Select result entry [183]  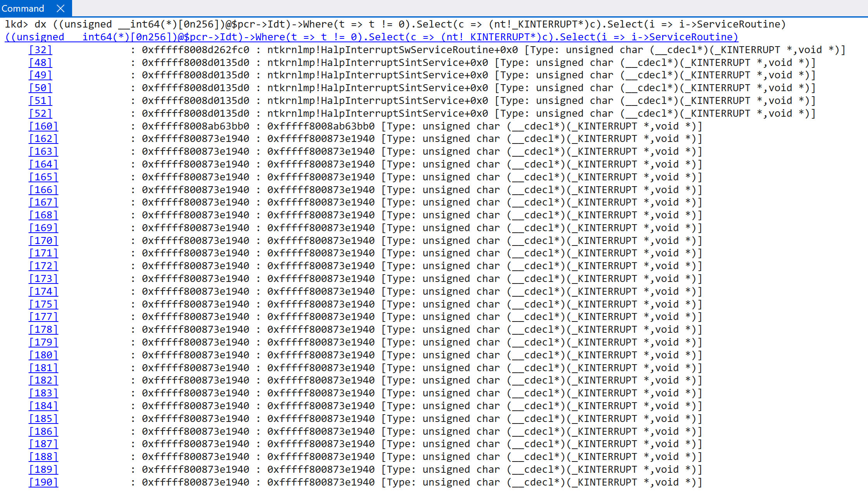point(43,393)
